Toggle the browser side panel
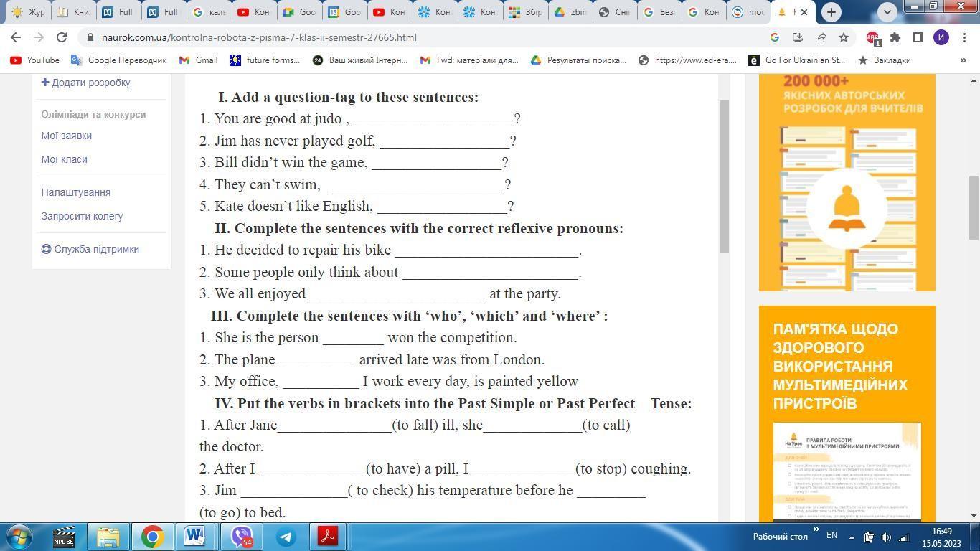The image size is (980, 551). (x=918, y=37)
